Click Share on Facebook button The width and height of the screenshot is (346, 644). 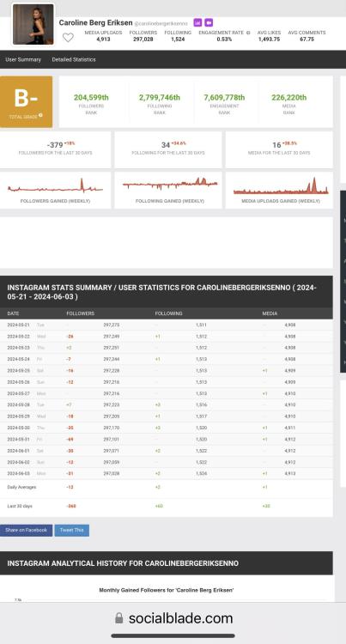27,531
